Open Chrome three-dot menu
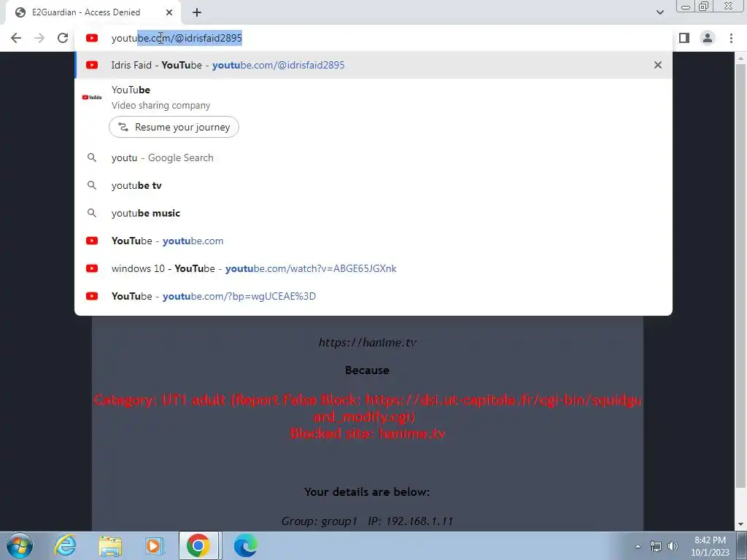 (x=731, y=38)
